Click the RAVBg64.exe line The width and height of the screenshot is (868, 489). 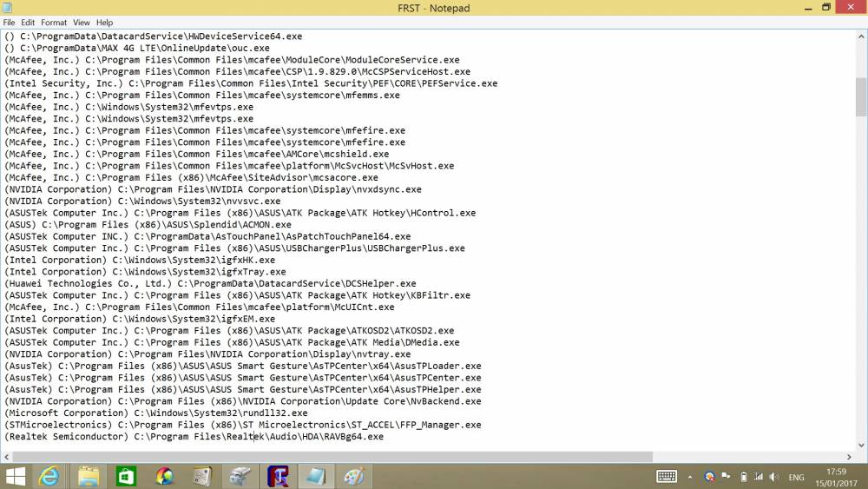coord(194,436)
